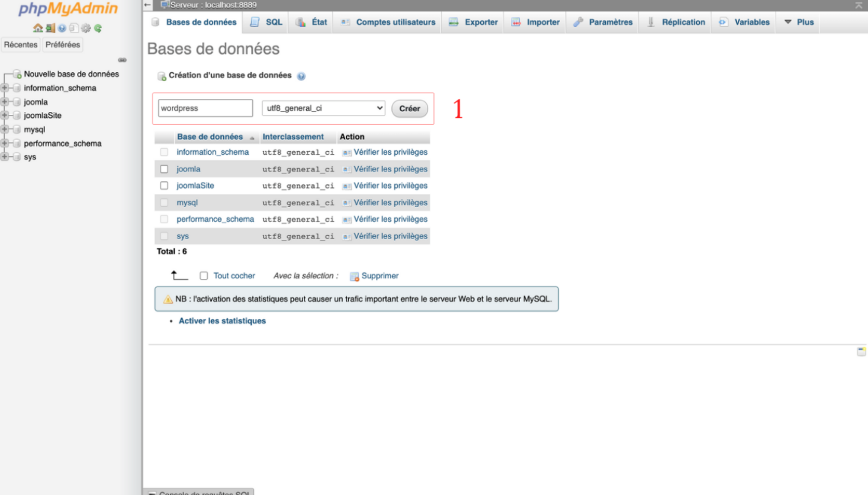Click the Récentes button
868x495 pixels.
point(21,44)
